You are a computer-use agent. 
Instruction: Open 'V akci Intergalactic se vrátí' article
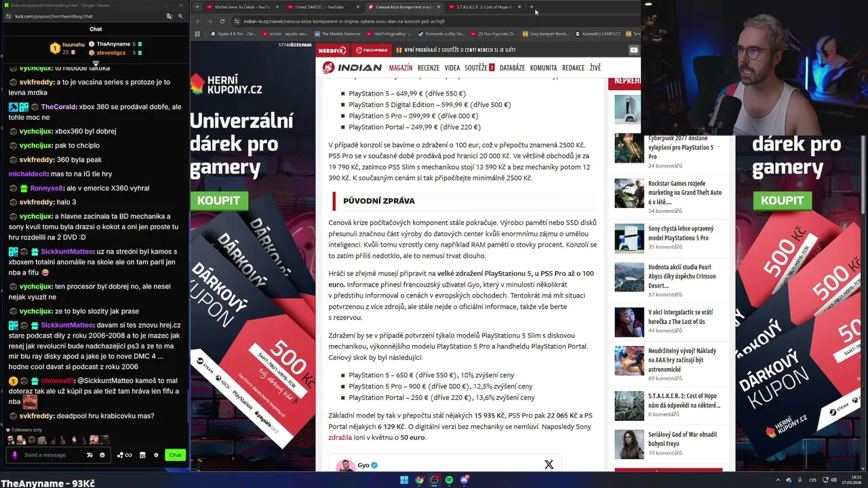(x=680, y=317)
